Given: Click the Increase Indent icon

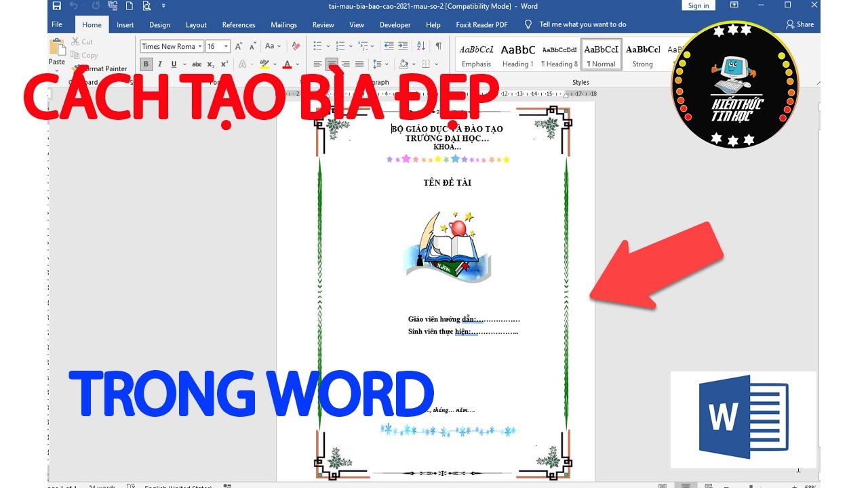Looking at the screenshot, I should point(403,46).
